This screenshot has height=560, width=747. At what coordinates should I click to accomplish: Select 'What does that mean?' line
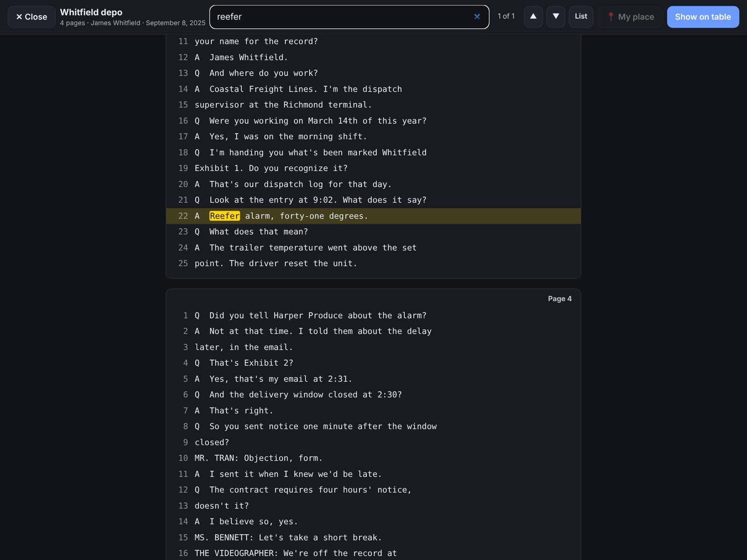coord(373,232)
